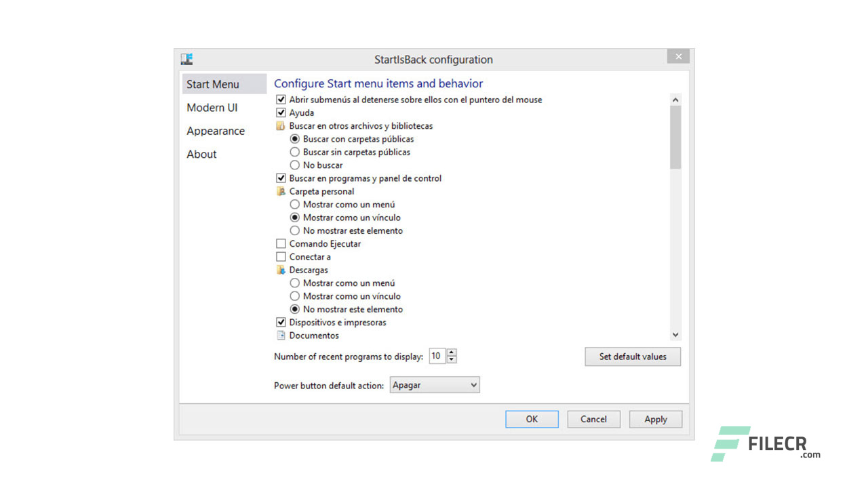This screenshot has width=868, height=488.
Task: Click the Carpeta personal label
Action: point(321,191)
